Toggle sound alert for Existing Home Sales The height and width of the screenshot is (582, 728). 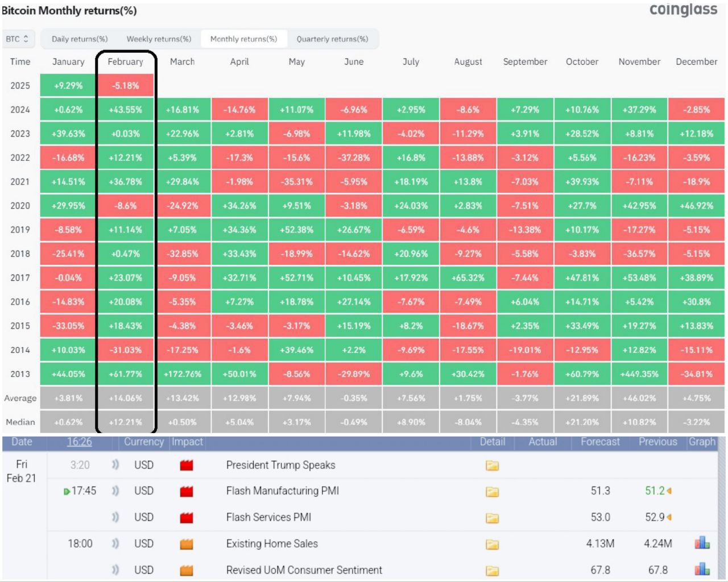pos(115,543)
